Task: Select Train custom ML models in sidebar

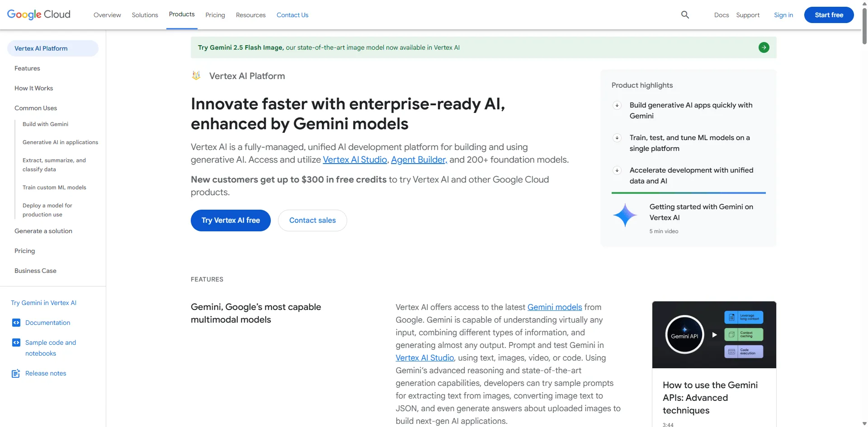Action: 54,188
